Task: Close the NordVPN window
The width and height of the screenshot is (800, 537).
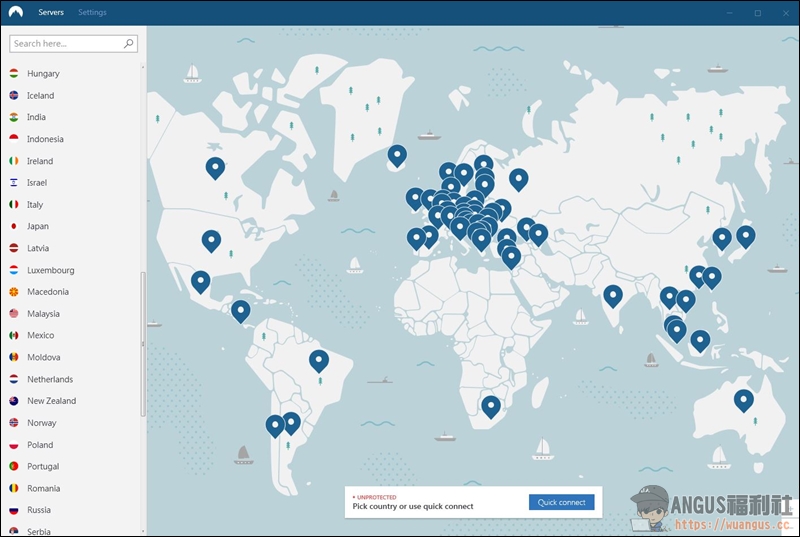Action: coord(786,13)
